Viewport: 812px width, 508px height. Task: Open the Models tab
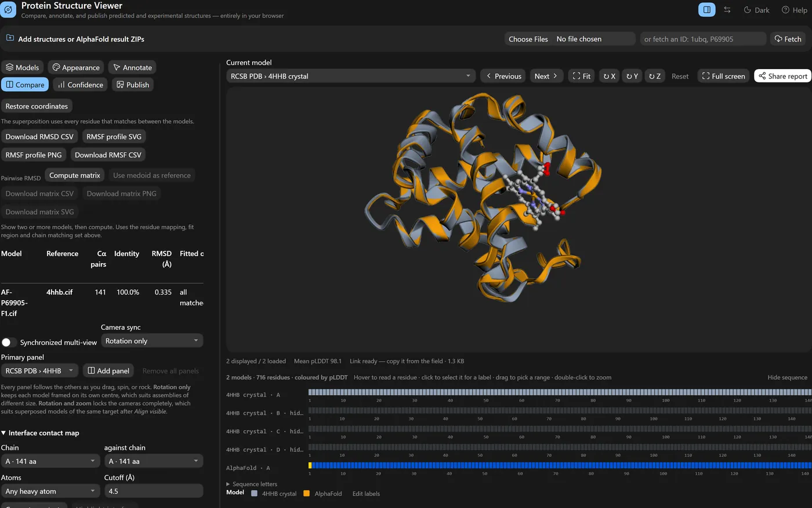click(23, 67)
